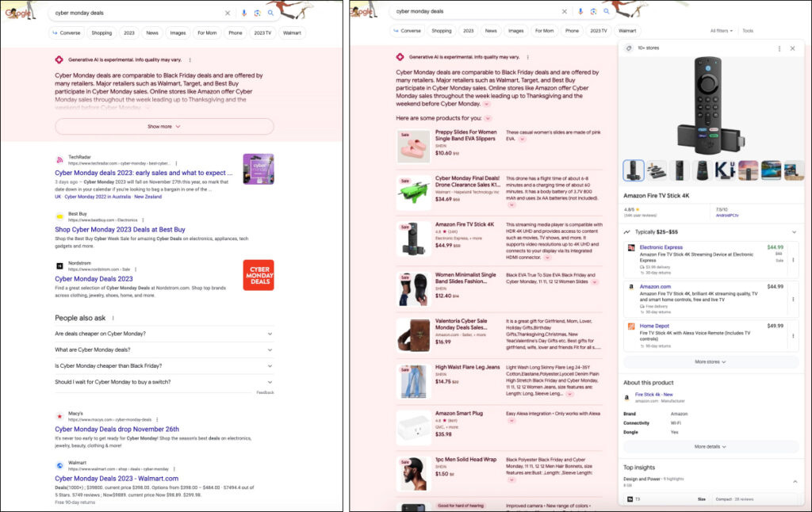Viewport: 812px width, 512px height.
Task: Expand the AI summary with Show more
Action: [164, 126]
